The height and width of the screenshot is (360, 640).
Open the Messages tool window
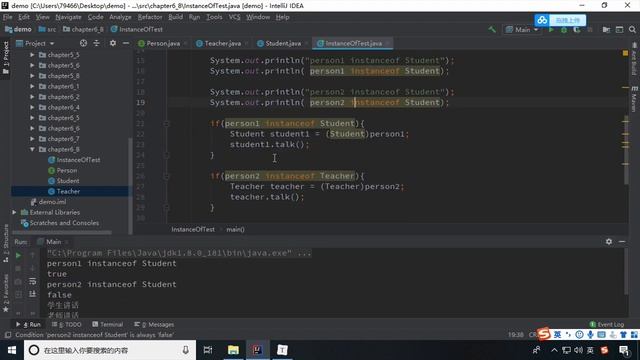coord(154,324)
